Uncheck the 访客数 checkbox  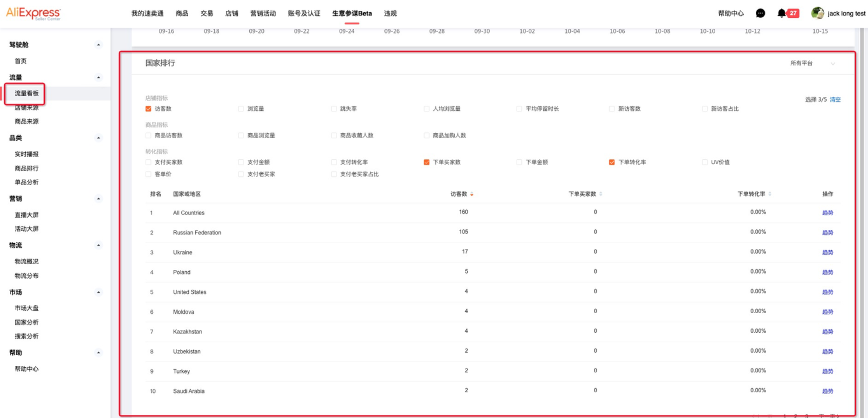148,109
